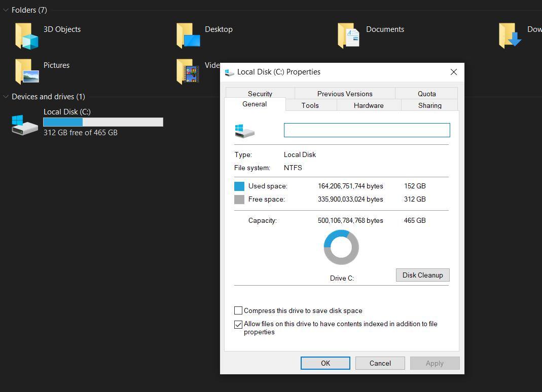Click the drive icon in Properties title bar
This screenshot has height=392, width=542.
point(230,72)
